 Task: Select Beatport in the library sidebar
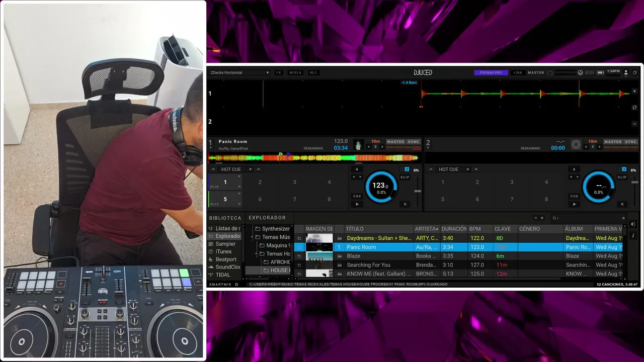tap(226, 259)
